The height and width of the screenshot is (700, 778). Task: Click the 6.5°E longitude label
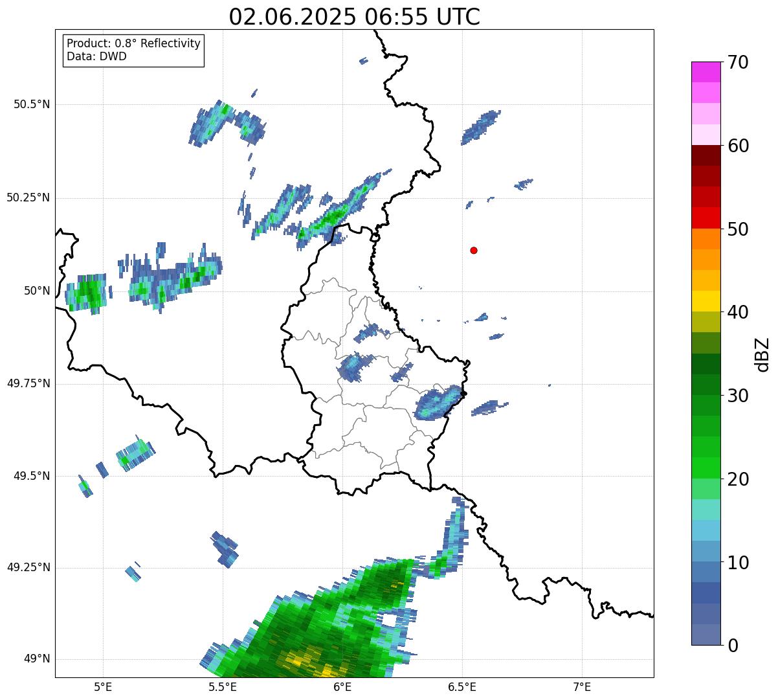[x=462, y=687]
